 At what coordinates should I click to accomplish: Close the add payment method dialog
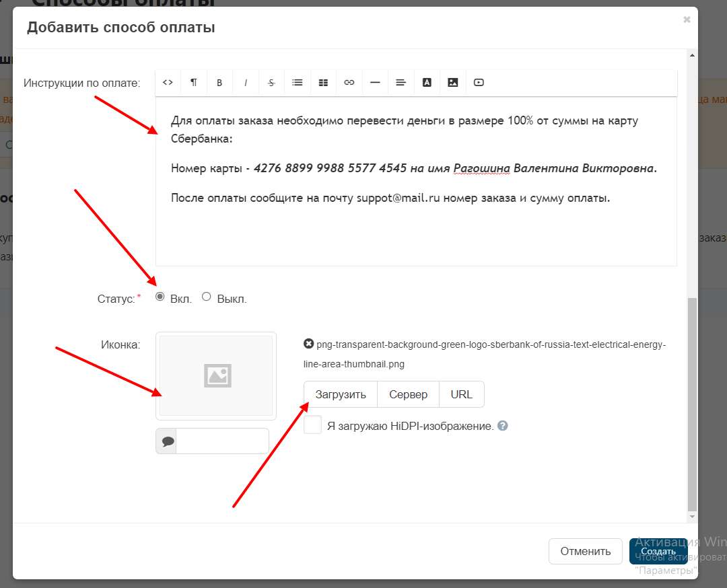[x=687, y=20]
